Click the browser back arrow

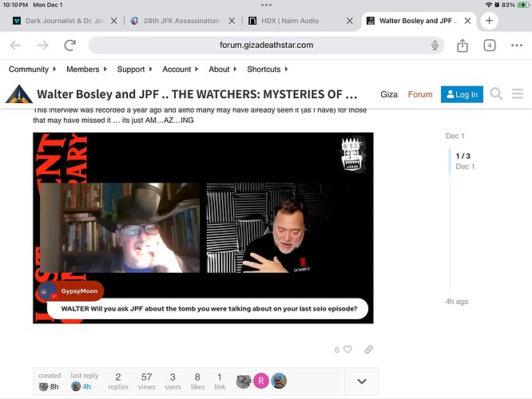coord(15,45)
